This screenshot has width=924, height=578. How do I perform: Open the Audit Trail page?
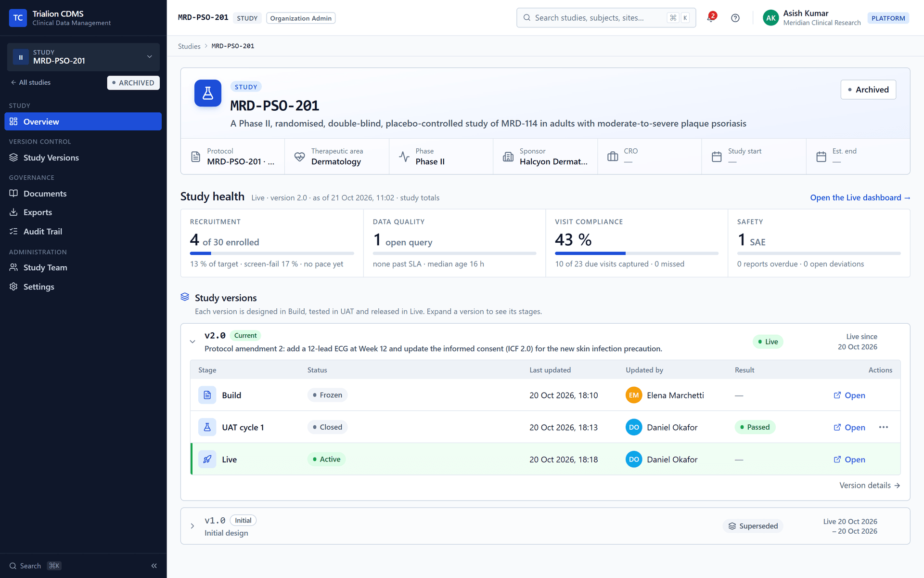[x=83, y=232]
